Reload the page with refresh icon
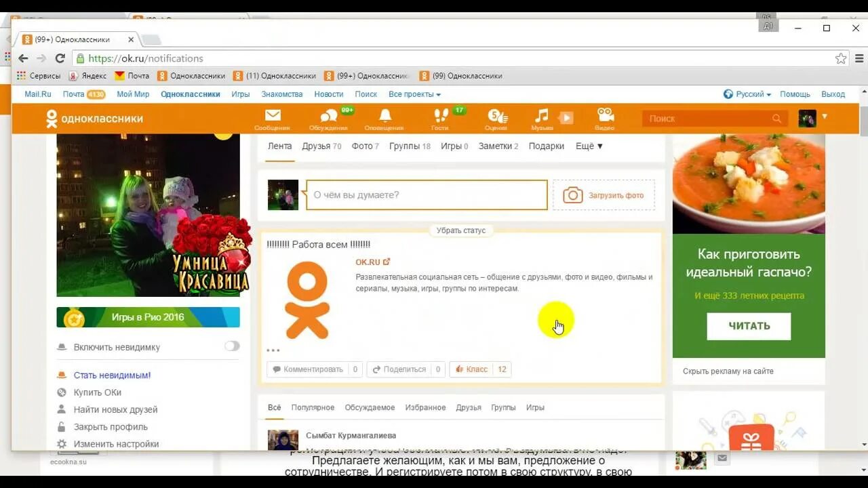The image size is (868, 488). click(x=60, y=58)
